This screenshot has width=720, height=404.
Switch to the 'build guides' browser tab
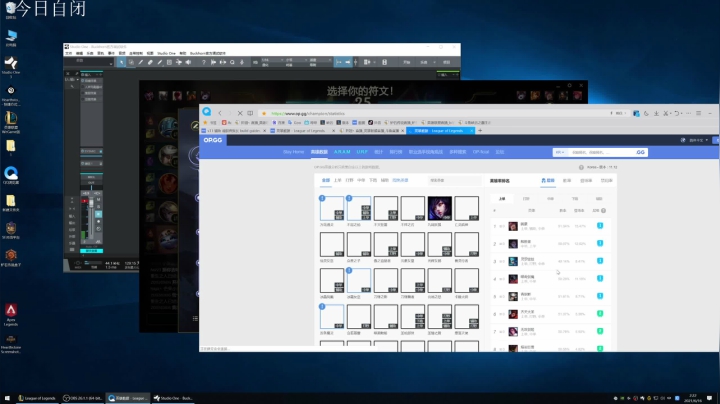pos(234,131)
